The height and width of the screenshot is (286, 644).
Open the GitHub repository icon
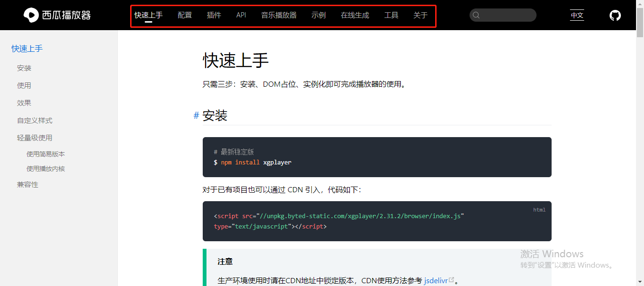coord(615,16)
